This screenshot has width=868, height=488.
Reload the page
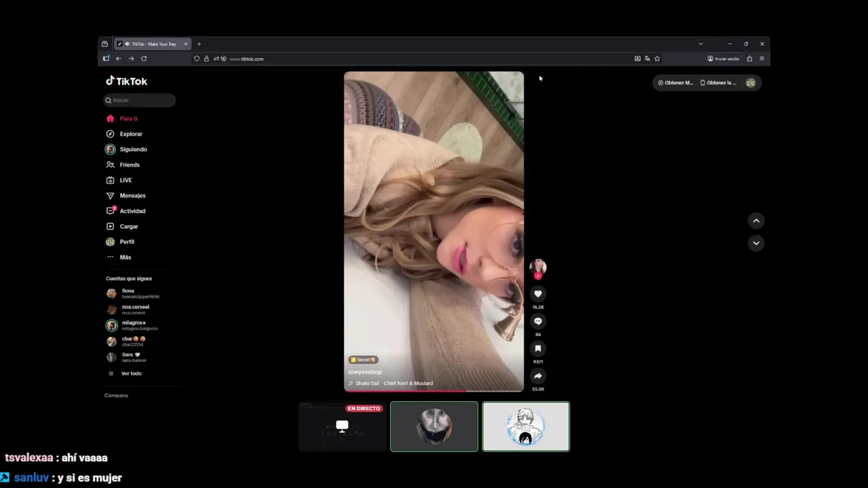coord(144,59)
